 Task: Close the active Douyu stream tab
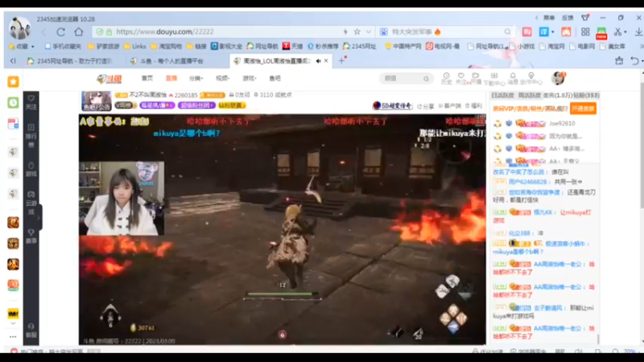pyautogui.click(x=326, y=61)
